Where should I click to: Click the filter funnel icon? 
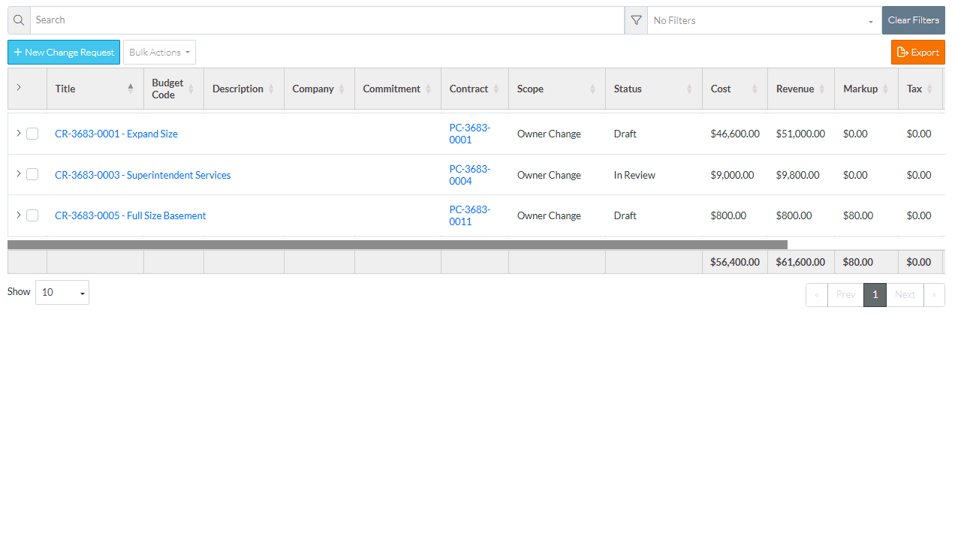(636, 20)
